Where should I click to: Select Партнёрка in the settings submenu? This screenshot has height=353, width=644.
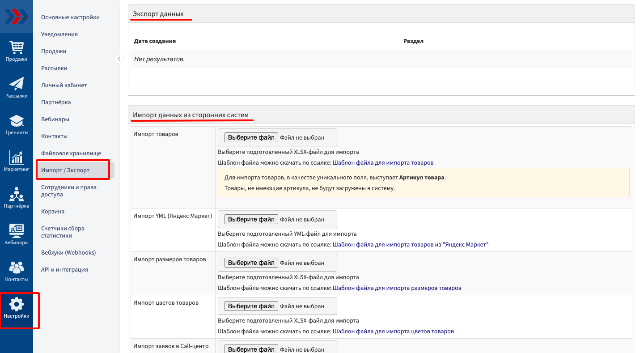pos(56,102)
